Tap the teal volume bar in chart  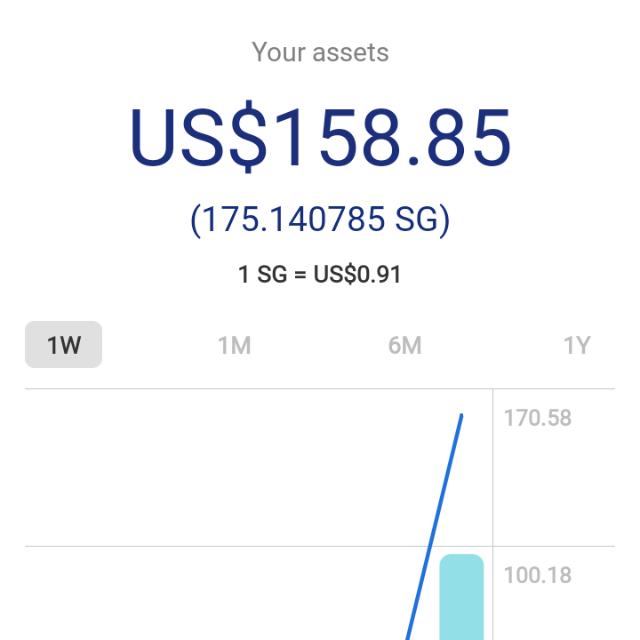click(x=461, y=600)
